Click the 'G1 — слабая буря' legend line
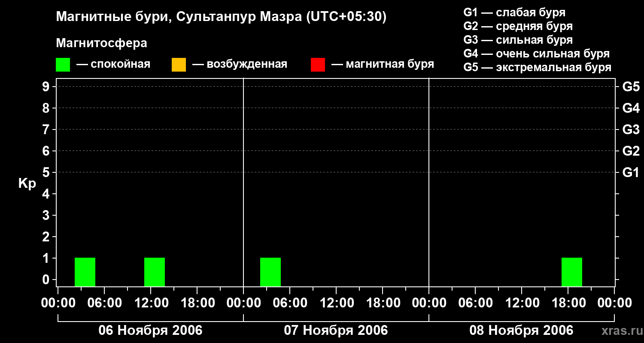644x343 pixels. pos(514,12)
